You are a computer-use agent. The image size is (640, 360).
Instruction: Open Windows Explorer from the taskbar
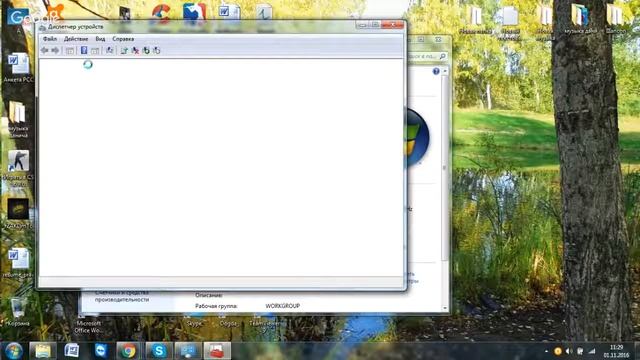(x=42, y=351)
